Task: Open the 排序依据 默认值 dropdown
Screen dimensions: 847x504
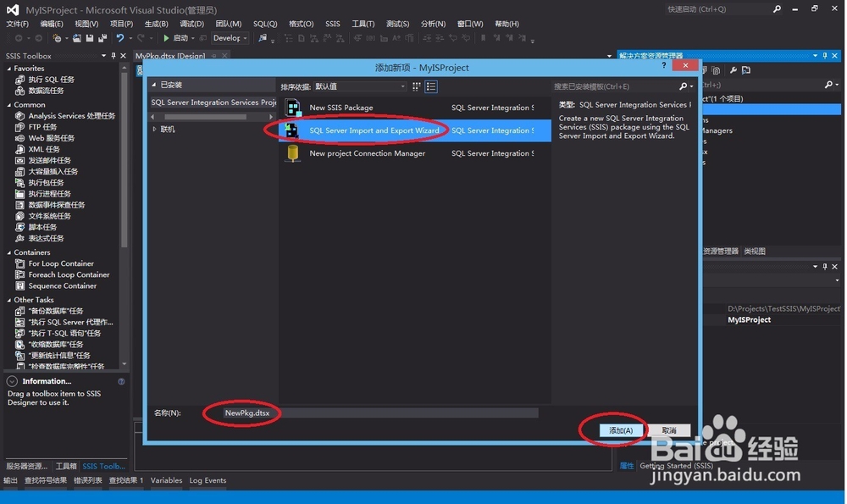Action: pyautogui.click(x=360, y=86)
